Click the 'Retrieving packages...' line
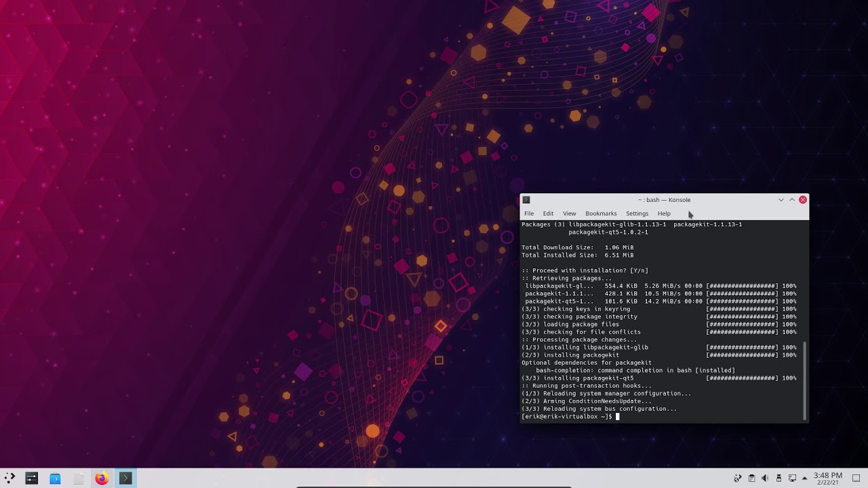The width and height of the screenshot is (868, 488). (567, 278)
